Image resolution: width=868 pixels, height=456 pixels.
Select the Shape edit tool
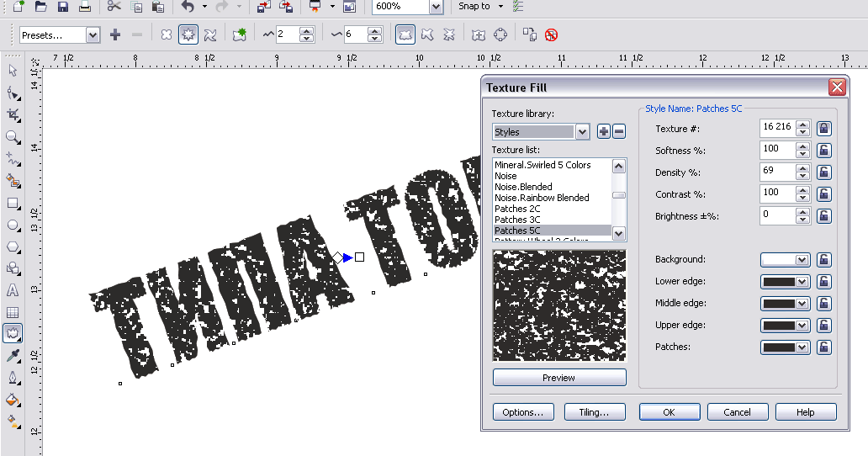point(13,93)
